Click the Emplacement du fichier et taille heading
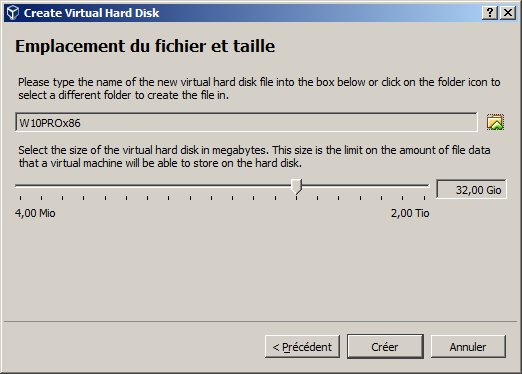Image resolution: width=522 pixels, height=374 pixels. click(x=145, y=46)
